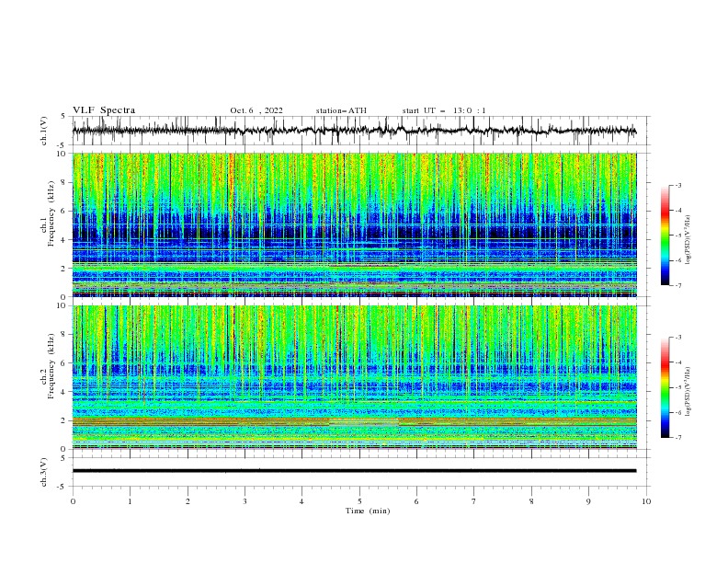The image size is (728, 563).
Task: Click time axis tick label "10"
Action: click(646, 501)
